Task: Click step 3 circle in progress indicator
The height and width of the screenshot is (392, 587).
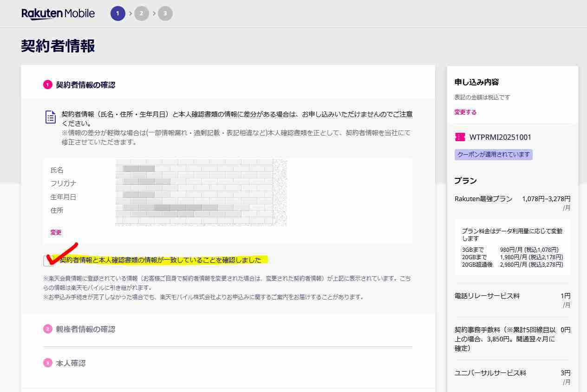Action: point(165,13)
